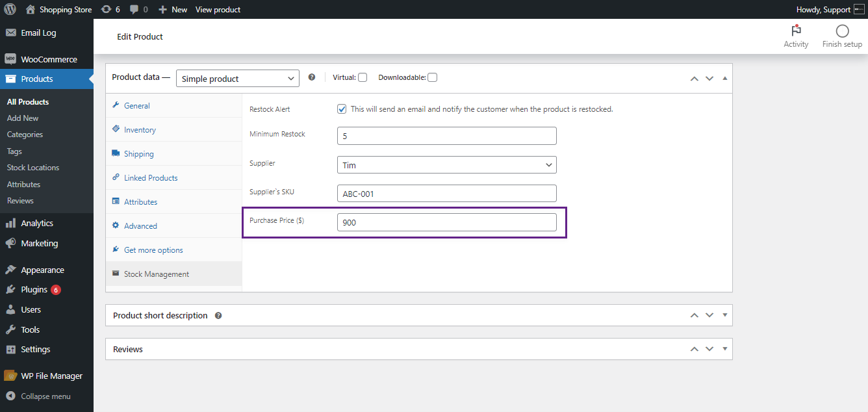Image resolution: width=868 pixels, height=412 pixels.
Task: Open the Shopping Store home icon
Action: tap(31, 10)
